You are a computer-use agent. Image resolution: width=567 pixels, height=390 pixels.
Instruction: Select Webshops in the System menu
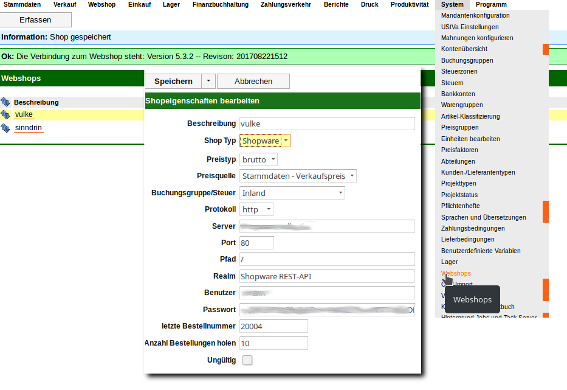point(456,274)
